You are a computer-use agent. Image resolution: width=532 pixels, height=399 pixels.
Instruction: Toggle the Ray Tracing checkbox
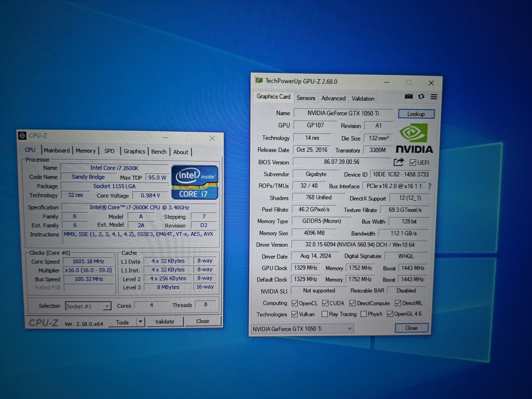point(325,314)
